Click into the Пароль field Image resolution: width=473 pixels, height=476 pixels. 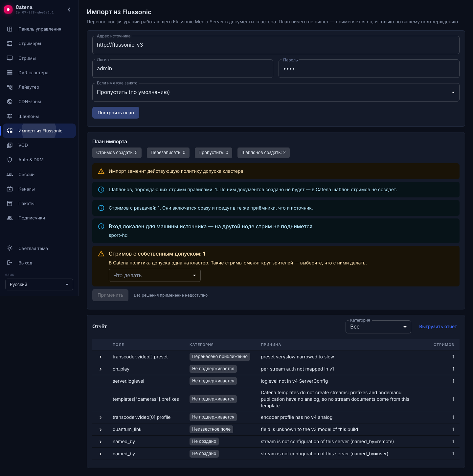[x=369, y=69]
